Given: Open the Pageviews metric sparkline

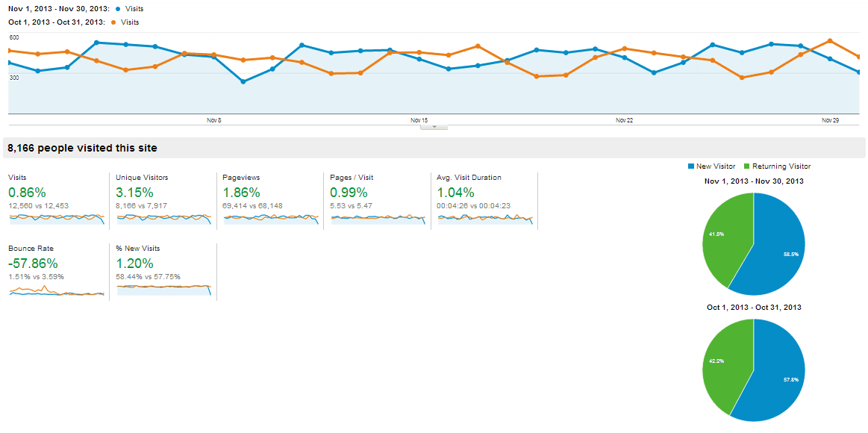Looking at the screenshot, I should pyautogui.click(x=271, y=218).
